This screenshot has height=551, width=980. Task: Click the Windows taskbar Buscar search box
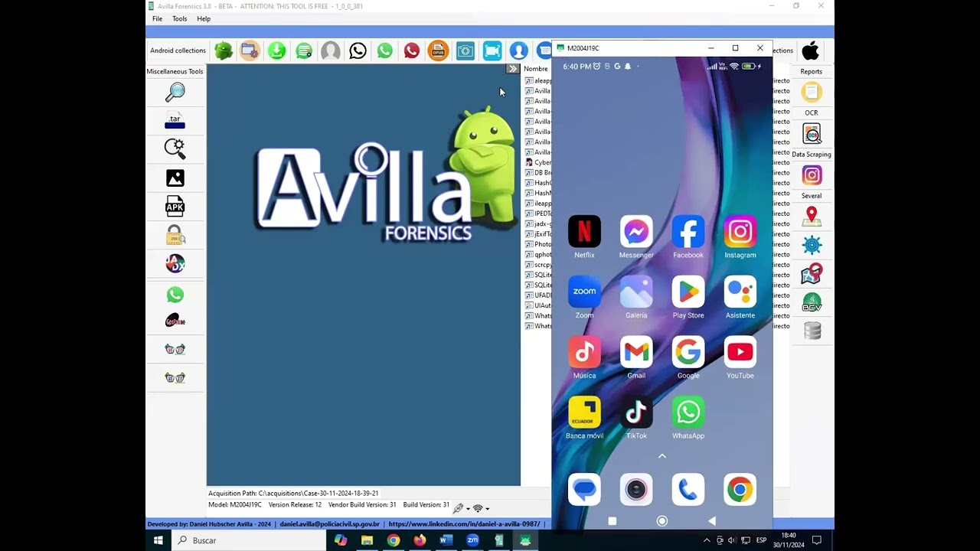coord(250,540)
